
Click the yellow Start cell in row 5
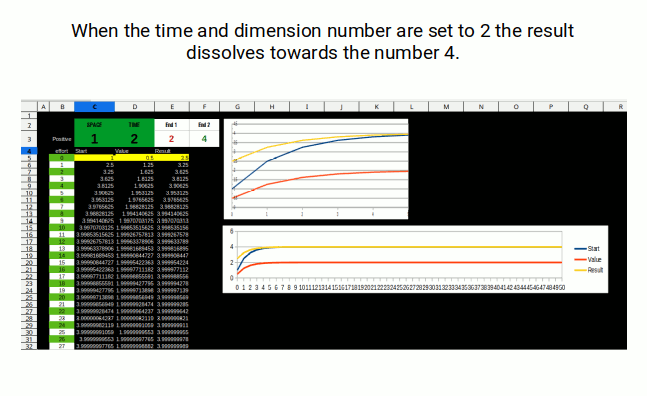coord(94,158)
